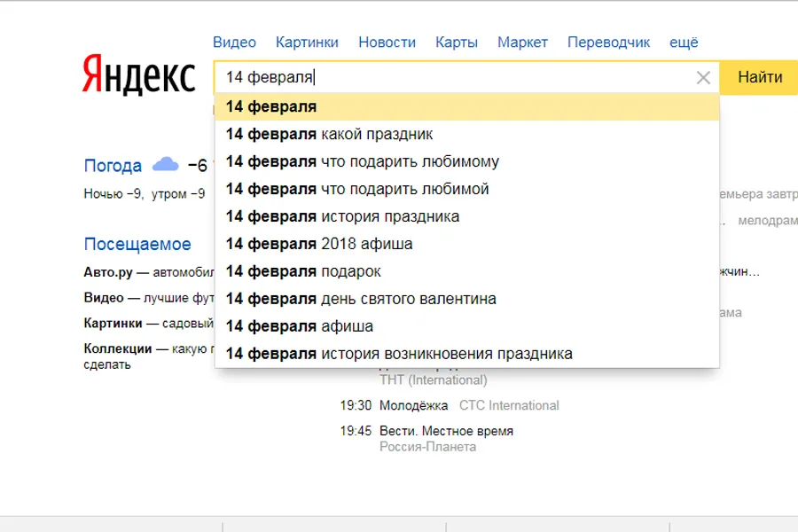Choose suggestion что подарить любимому

[x=466, y=162]
